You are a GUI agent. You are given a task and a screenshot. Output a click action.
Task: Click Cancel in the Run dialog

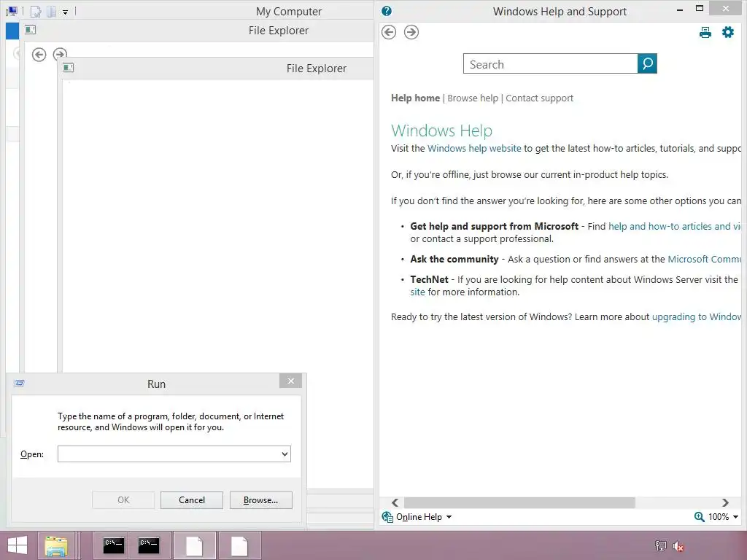tap(192, 500)
